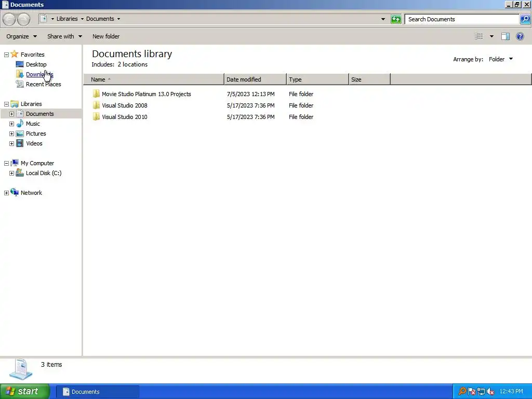The image size is (532, 399).
Task: Open the 2 locations link
Action: click(x=132, y=64)
